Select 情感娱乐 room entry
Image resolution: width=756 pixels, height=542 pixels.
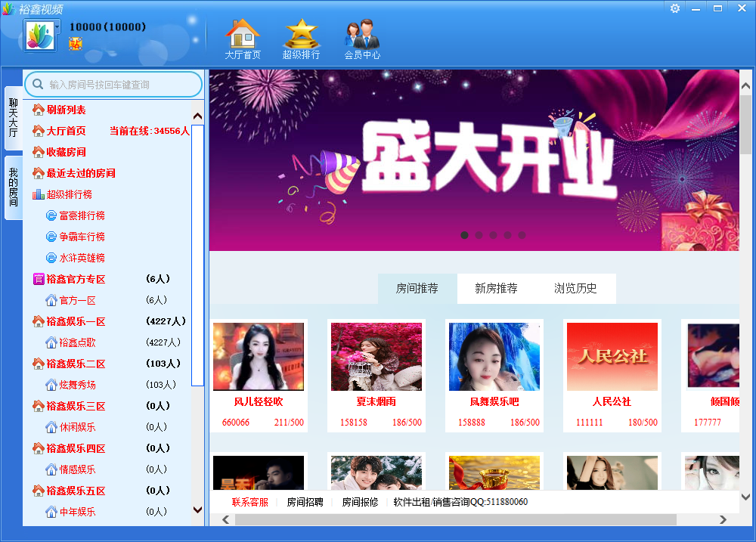click(x=77, y=469)
